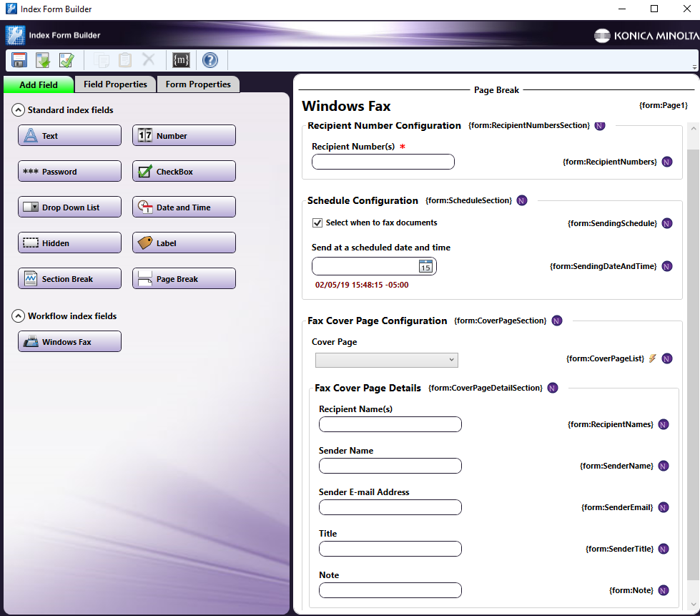Viewport: 700px width, 616px height.
Task: Click the N badge beside {form:CoverPageSection}
Action: tap(557, 321)
